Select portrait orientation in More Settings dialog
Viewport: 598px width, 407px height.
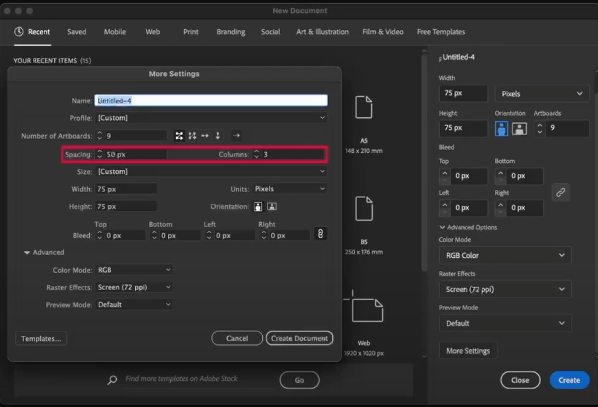point(258,206)
